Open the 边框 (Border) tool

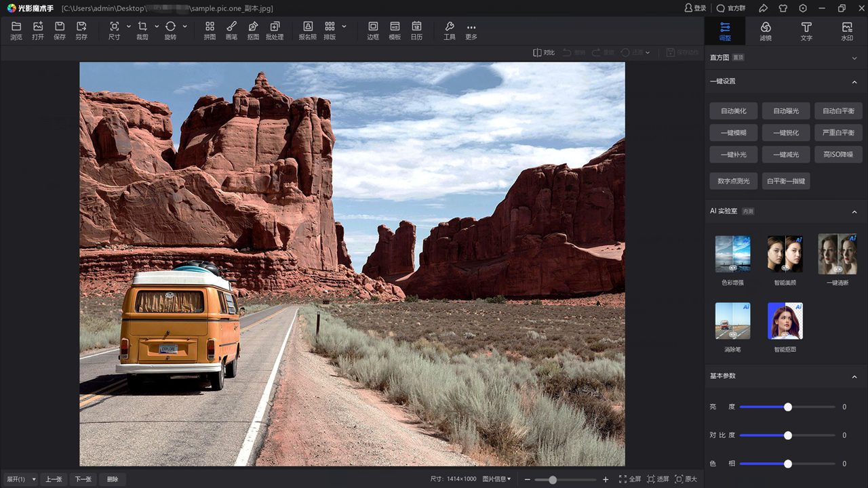(x=373, y=30)
